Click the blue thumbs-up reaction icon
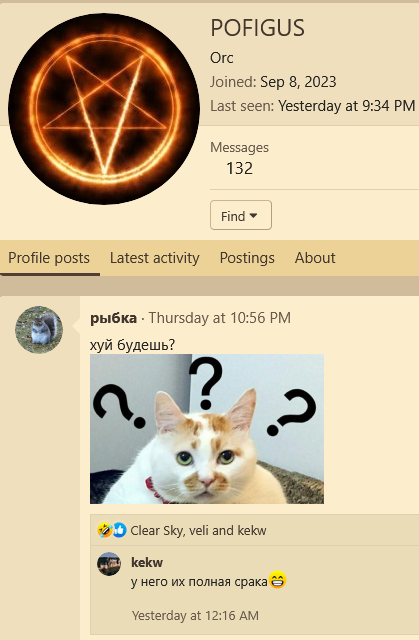The width and height of the screenshot is (419, 640). (119, 530)
